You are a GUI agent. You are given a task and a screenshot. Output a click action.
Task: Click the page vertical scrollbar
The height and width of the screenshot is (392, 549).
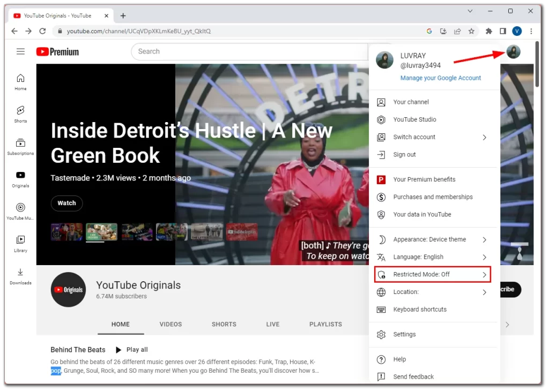coord(537,64)
